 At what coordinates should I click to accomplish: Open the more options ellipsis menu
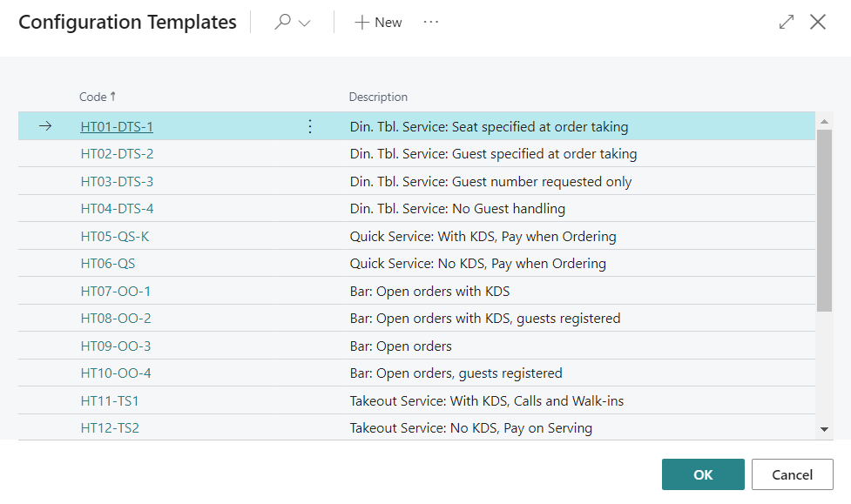coord(431,23)
